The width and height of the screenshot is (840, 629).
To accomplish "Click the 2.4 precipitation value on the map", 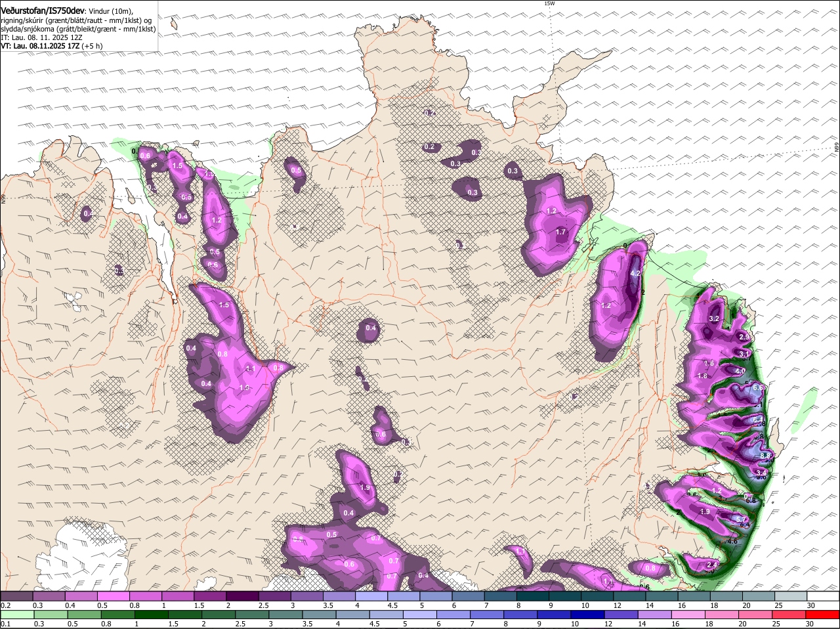I will pos(712,565).
